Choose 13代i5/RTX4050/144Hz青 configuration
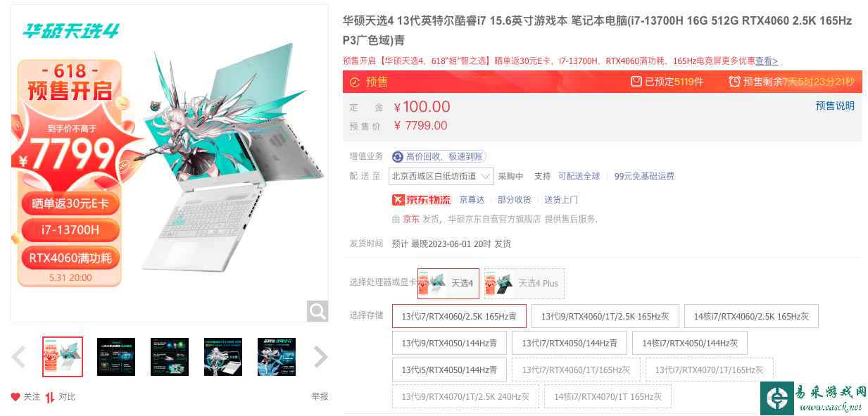 click(x=449, y=370)
